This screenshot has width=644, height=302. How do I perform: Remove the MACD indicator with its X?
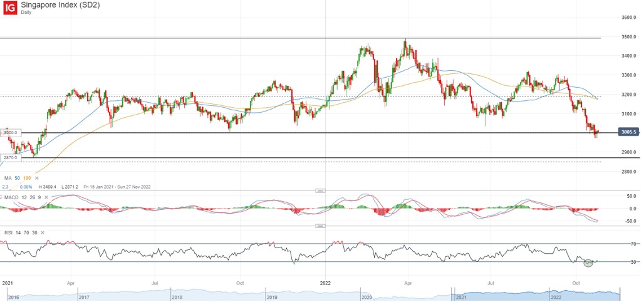pyautogui.click(x=46, y=197)
